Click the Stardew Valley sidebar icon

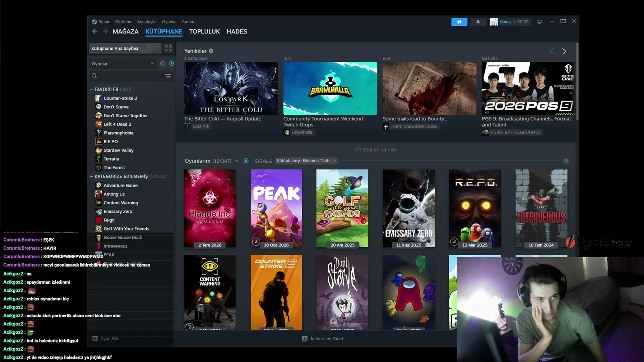(99, 150)
